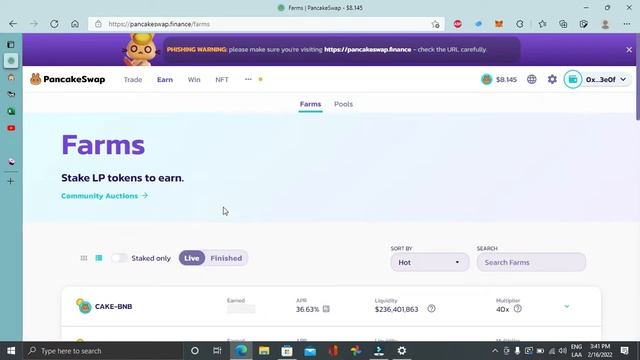Show the CAKE-BNB liquidity help tooltip
Screen dimensions: 640x360
[431, 309]
